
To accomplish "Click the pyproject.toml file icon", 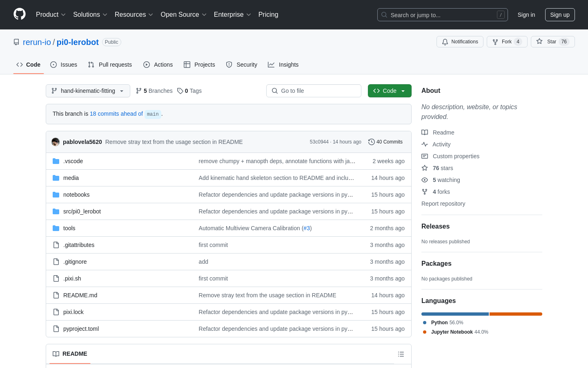I will pyautogui.click(x=56, y=329).
